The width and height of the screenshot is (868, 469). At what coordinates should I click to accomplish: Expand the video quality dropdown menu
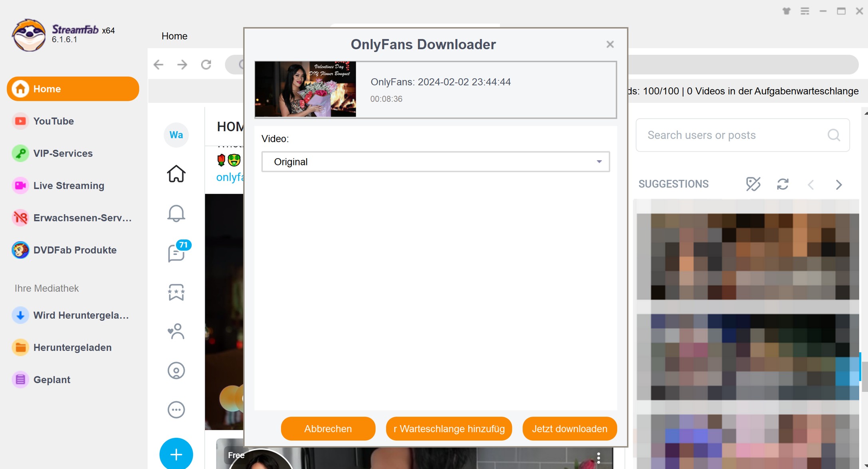tap(598, 161)
